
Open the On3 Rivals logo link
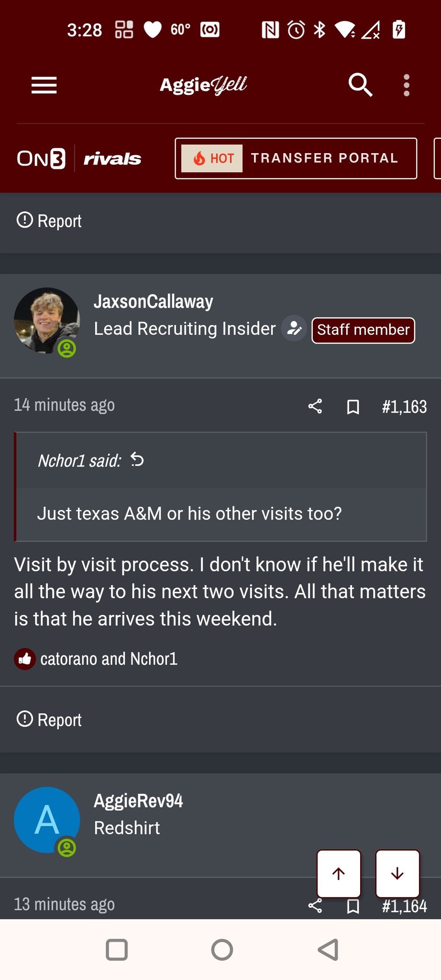tap(79, 158)
